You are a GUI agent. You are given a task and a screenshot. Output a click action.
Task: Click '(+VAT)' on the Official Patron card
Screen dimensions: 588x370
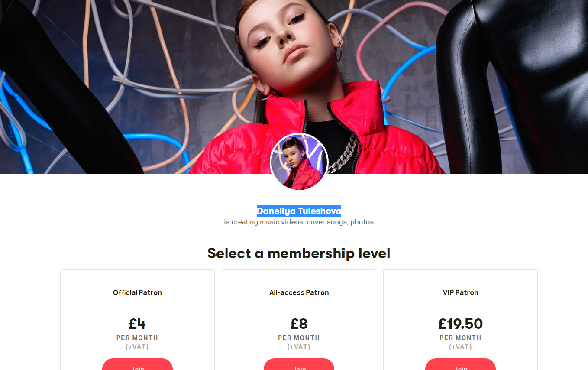137,347
